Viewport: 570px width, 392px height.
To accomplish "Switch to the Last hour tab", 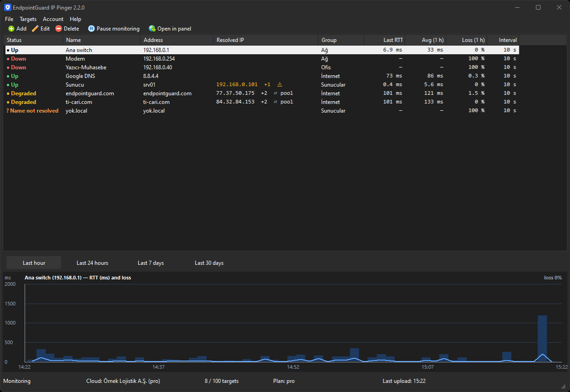I will click(x=34, y=263).
